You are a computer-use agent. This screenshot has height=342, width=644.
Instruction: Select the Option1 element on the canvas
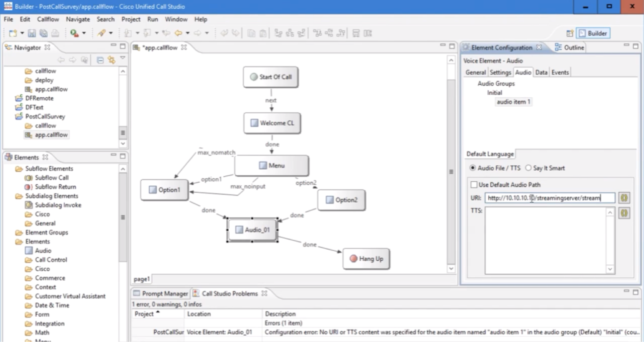coord(165,190)
